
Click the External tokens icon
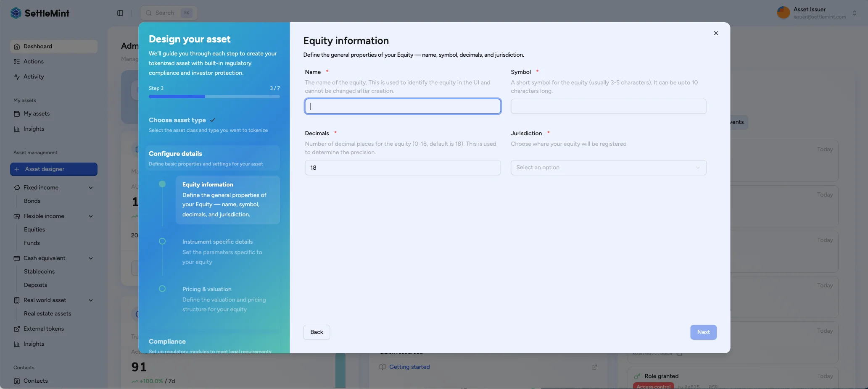click(17, 329)
